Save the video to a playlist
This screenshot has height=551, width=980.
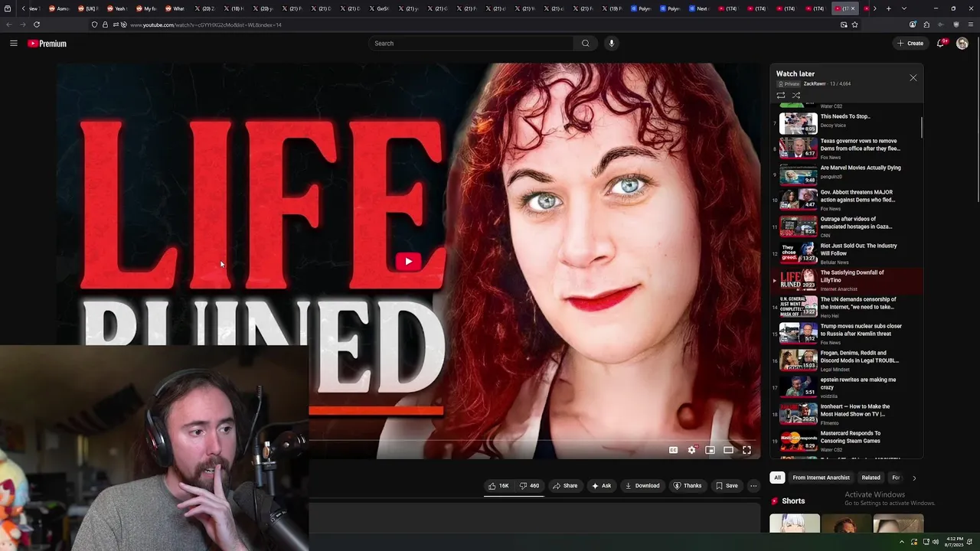click(727, 486)
